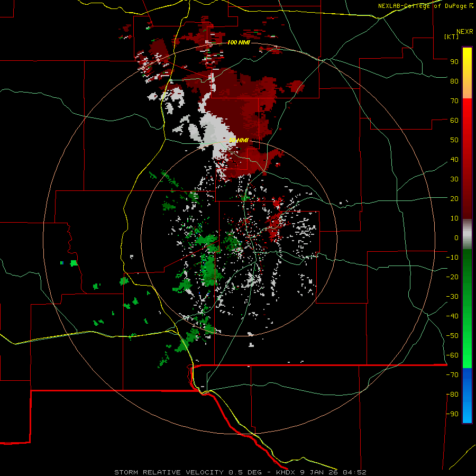Click the 50 NMI range ring label
The image size is (476, 476).
pyautogui.click(x=239, y=140)
